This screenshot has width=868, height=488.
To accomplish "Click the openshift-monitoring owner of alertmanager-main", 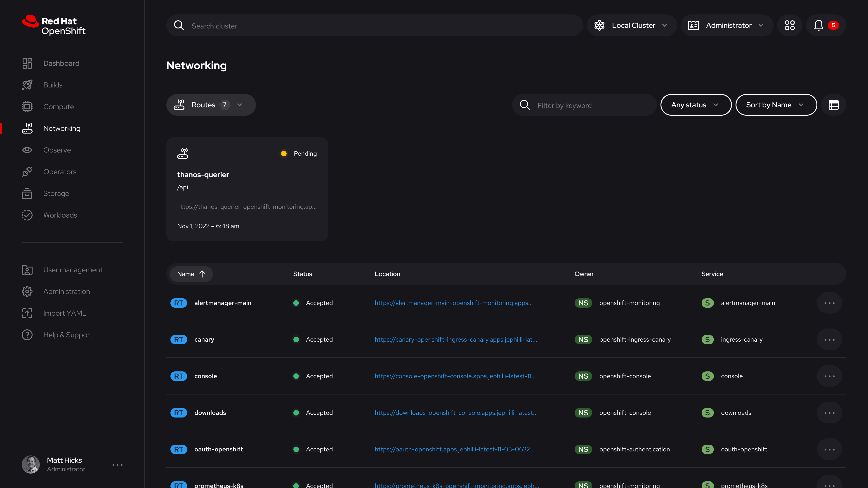I will point(630,303).
